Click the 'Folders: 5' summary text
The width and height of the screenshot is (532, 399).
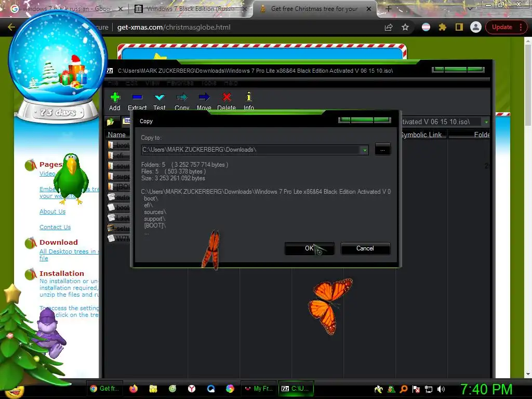(x=153, y=165)
